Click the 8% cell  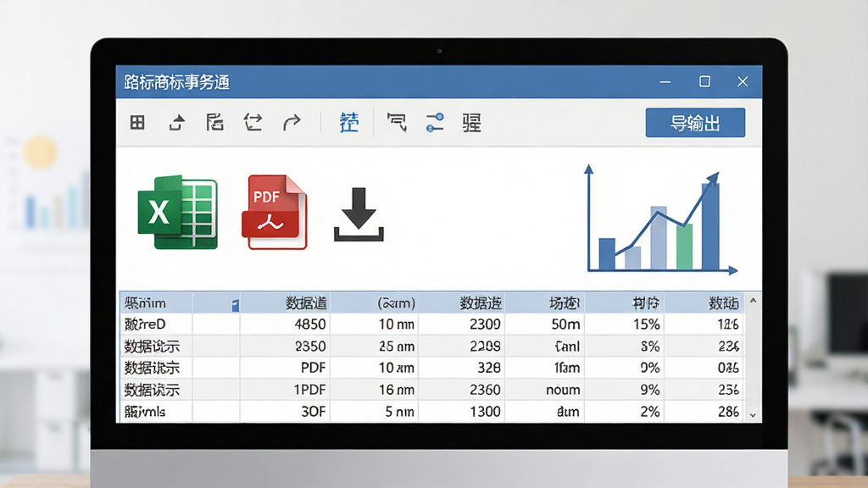click(625, 347)
